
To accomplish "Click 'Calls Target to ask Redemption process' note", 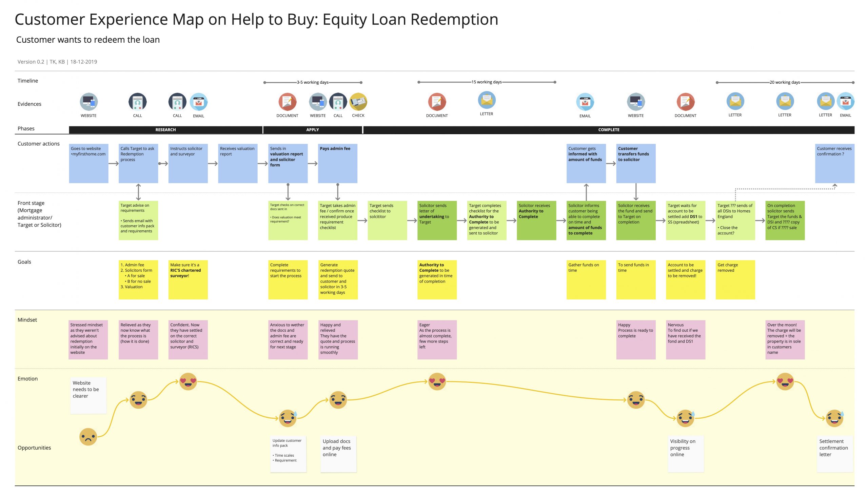I will pos(138,164).
